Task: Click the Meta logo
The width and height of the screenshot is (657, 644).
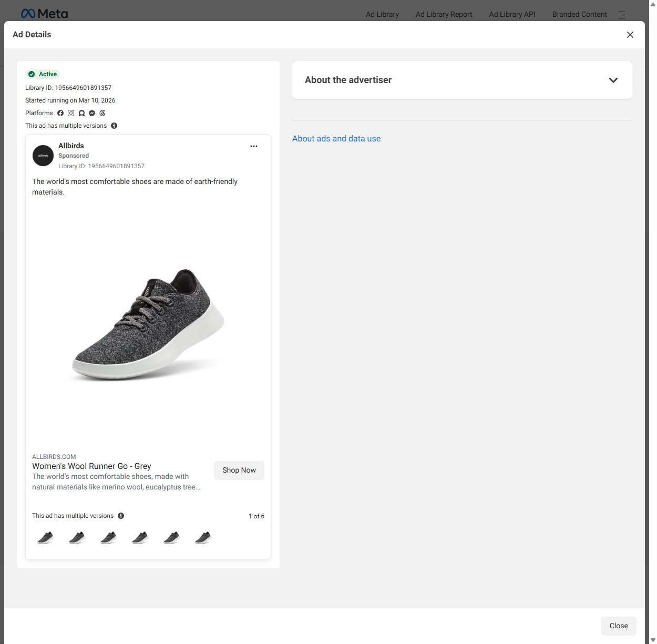Action: (45, 14)
